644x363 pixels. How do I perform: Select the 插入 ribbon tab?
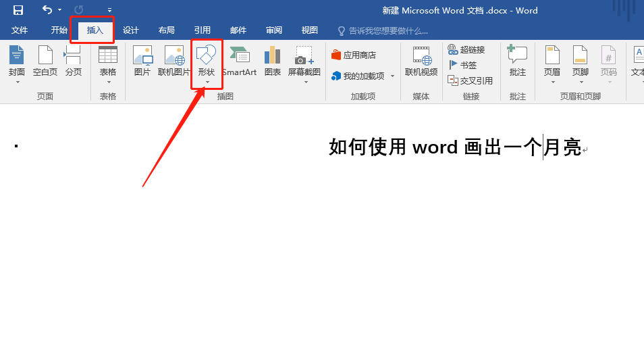click(95, 30)
